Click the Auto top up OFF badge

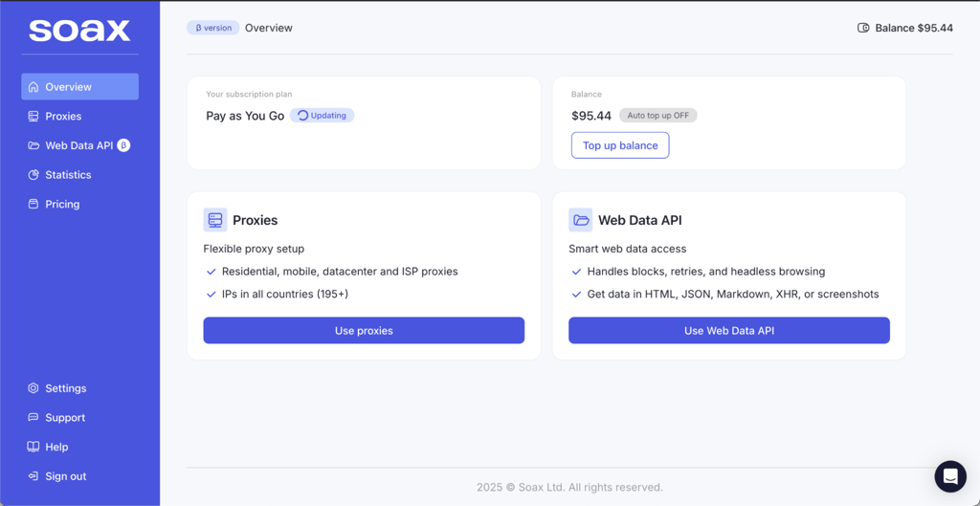(x=658, y=116)
